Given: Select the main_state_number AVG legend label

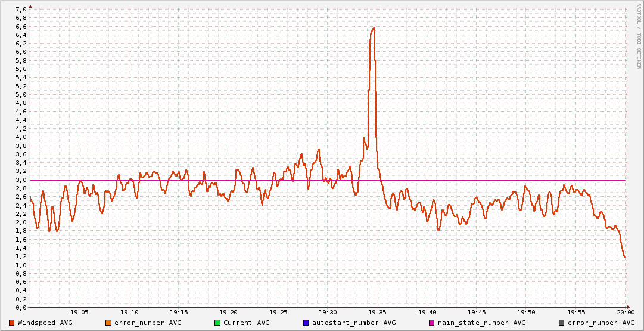Looking at the screenshot, I should tap(482, 323).
